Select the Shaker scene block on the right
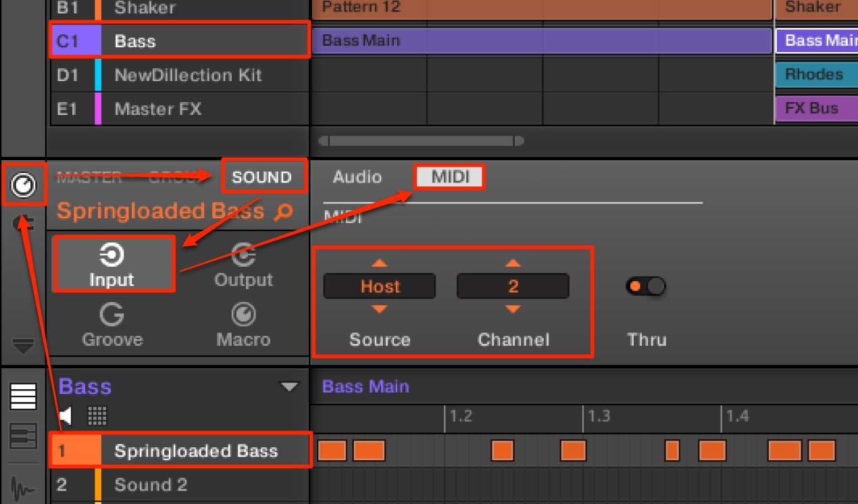Screen dimensions: 858x504 817,9
